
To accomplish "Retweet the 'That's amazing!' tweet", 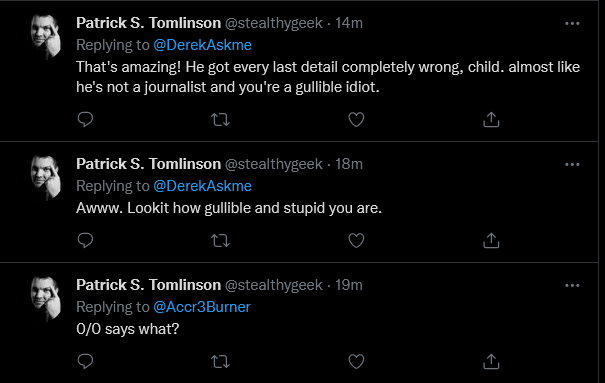I will click(221, 120).
